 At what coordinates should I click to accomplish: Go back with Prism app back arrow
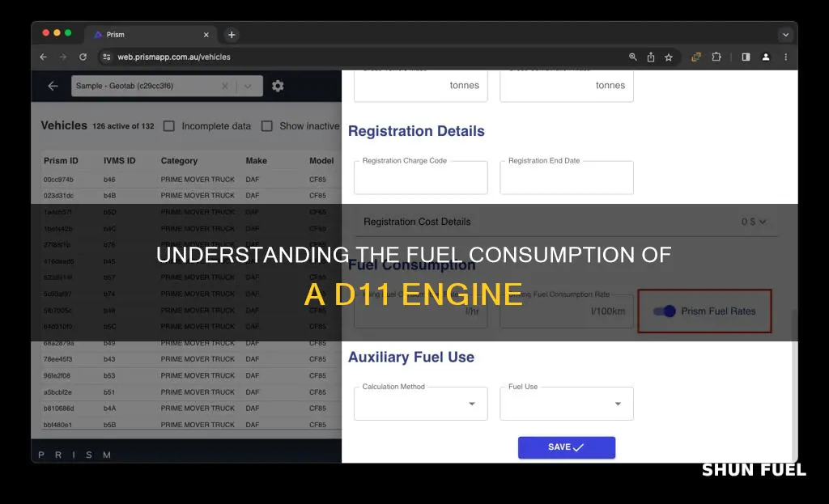pyautogui.click(x=53, y=86)
